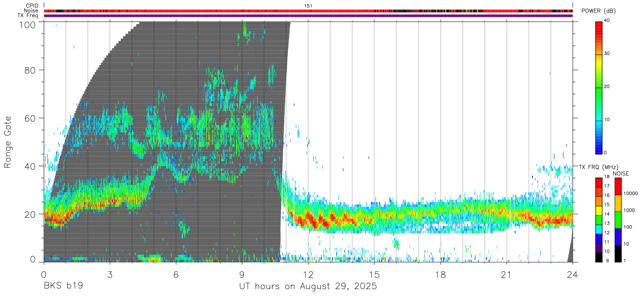
Task: Click the x-axis tick label '15'
Action: 374,274
